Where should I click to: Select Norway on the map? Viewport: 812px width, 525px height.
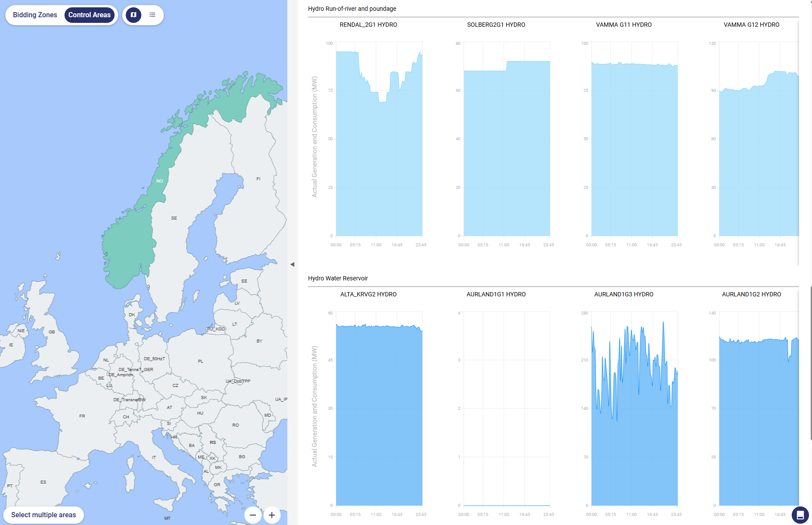[x=129, y=242]
